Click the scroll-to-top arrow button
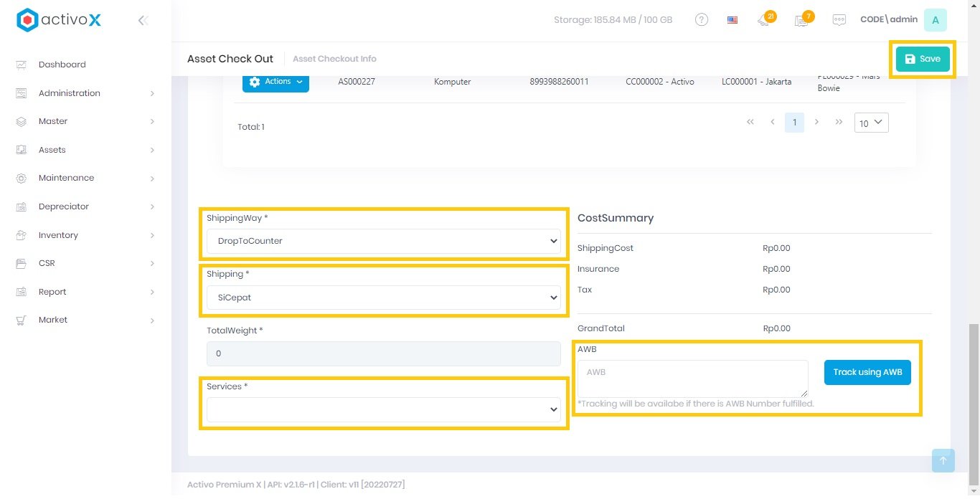Viewport: 980px width, 499px height. [943, 460]
